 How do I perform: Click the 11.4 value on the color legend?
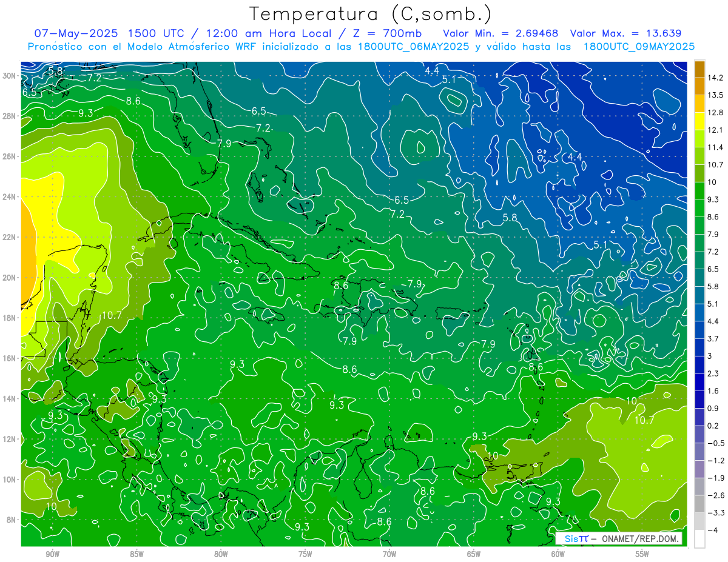(716, 147)
